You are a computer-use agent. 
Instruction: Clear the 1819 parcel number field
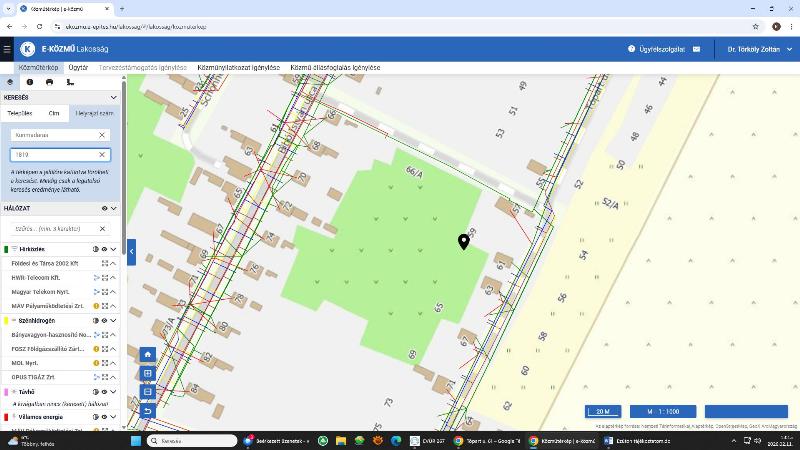pyautogui.click(x=102, y=155)
